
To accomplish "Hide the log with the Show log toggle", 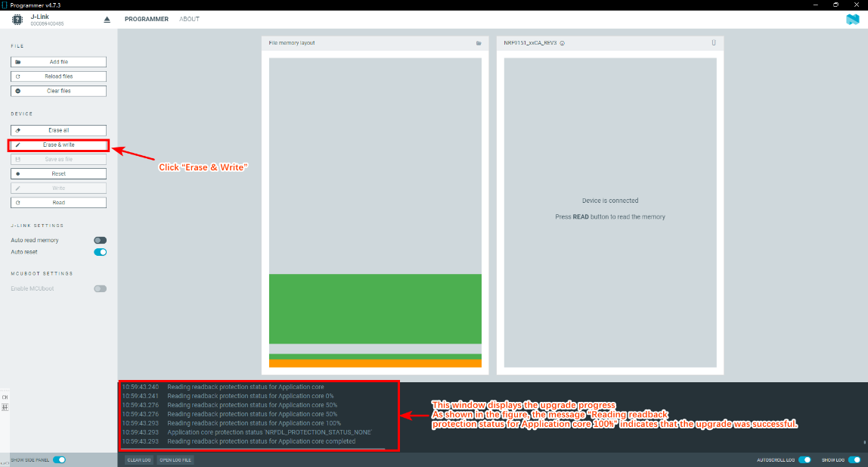I will [854, 459].
